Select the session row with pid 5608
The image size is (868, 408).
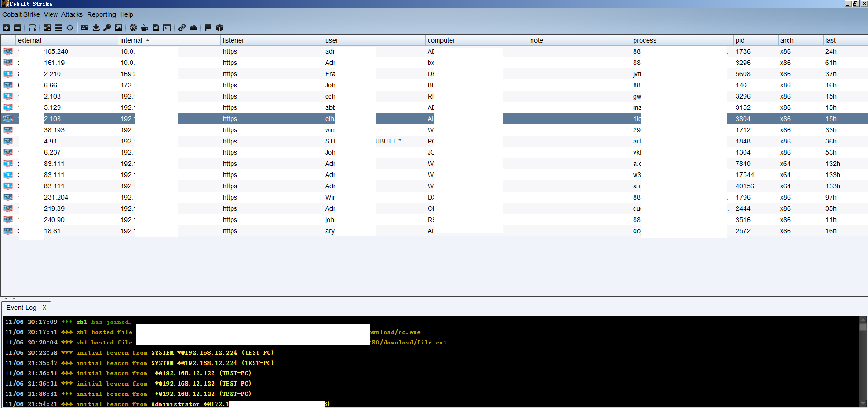[743, 74]
